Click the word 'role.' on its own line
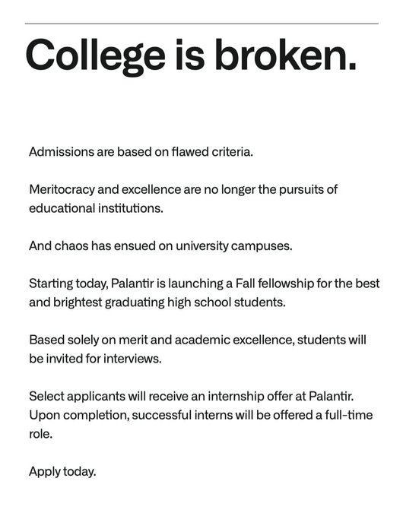403x532 pixels. pos(41,434)
